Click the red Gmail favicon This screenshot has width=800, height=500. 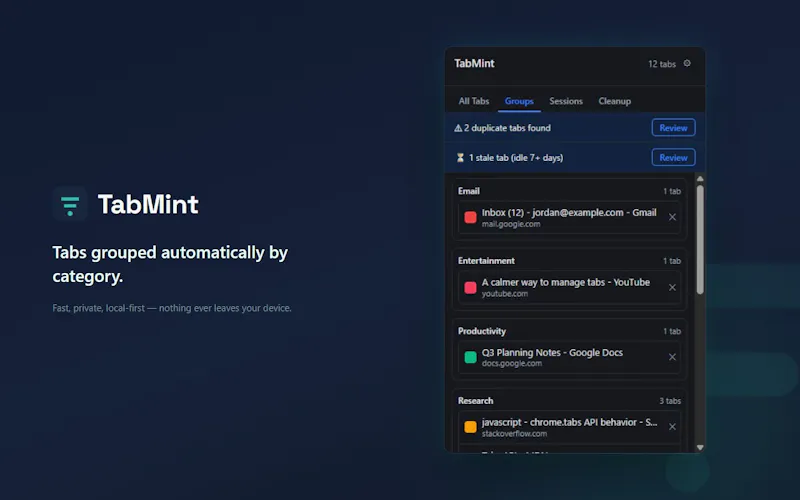pyautogui.click(x=470, y=217)
